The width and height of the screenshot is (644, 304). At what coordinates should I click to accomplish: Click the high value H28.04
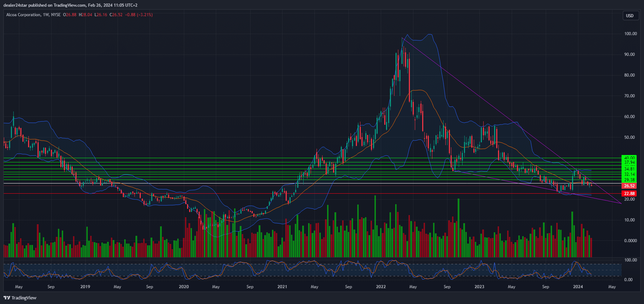point(86,15)
